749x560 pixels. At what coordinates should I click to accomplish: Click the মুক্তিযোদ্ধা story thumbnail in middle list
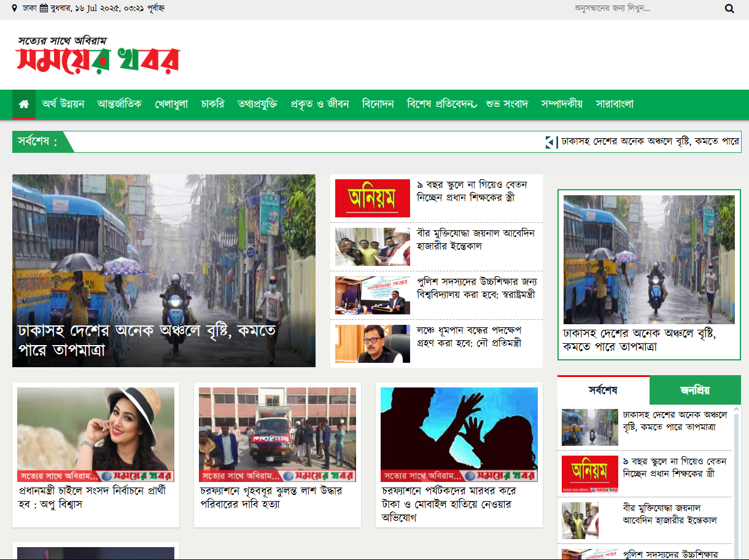[373, 247]
